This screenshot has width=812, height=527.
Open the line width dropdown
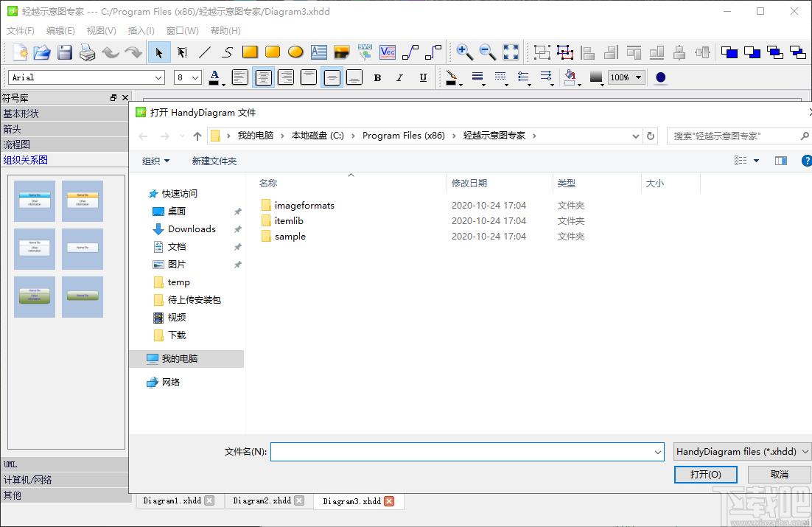(x=478, y=77)
